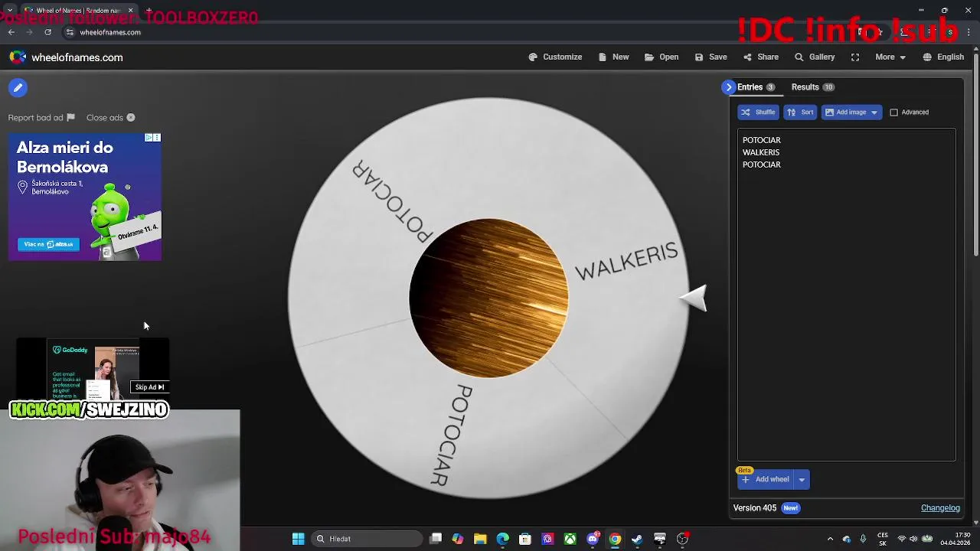Show hidden system tray icons

tap(830, 539)
